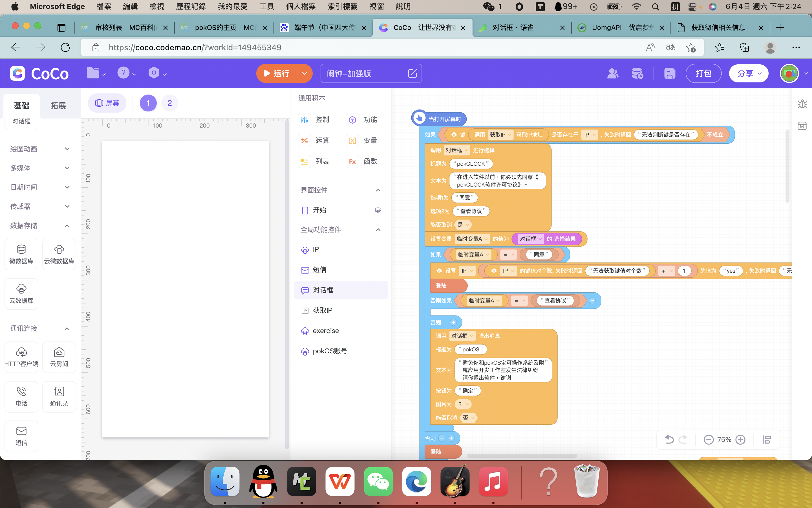The height and width of the screenshot is (508, 812).
Task: Select screen 2 tab
Action: pyautogui.click(x=170, y=103)
